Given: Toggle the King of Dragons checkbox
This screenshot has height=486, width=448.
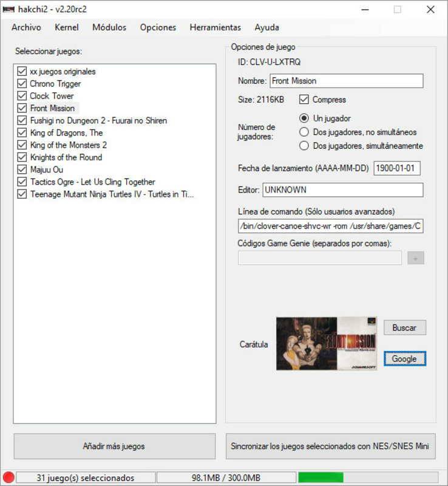Looking at the screenshot, I should 22,132.
